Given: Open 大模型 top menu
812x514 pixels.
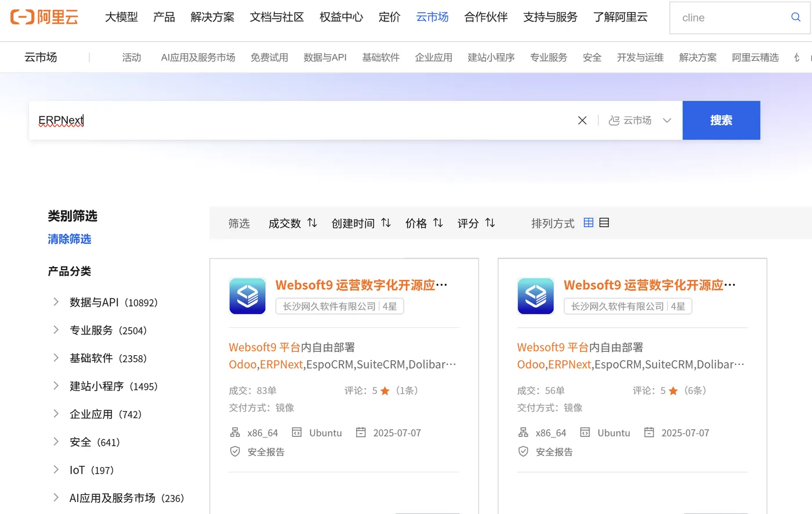Looking at the screenshot, I should pos(121,17).
